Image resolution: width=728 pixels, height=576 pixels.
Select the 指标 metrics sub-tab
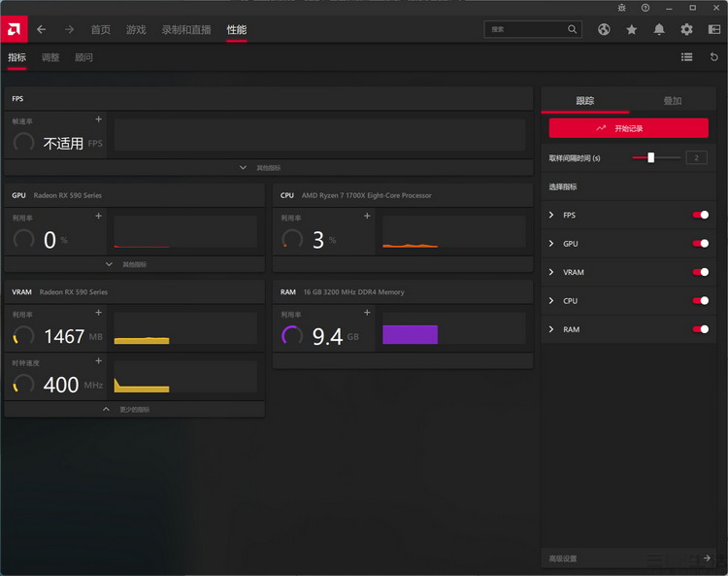(x=17, y=57)
